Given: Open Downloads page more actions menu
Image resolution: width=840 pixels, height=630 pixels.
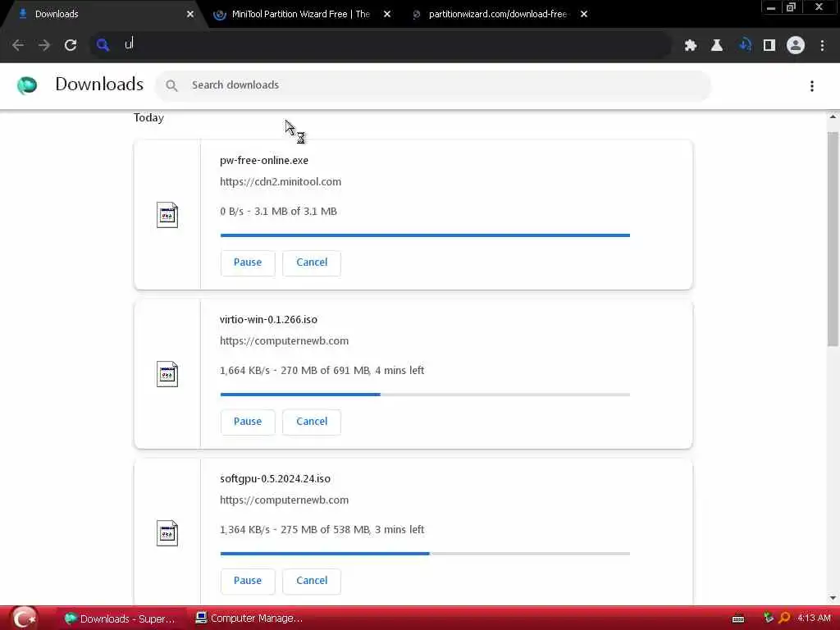Looking at the screenshot, I should [x=812, y=85].
